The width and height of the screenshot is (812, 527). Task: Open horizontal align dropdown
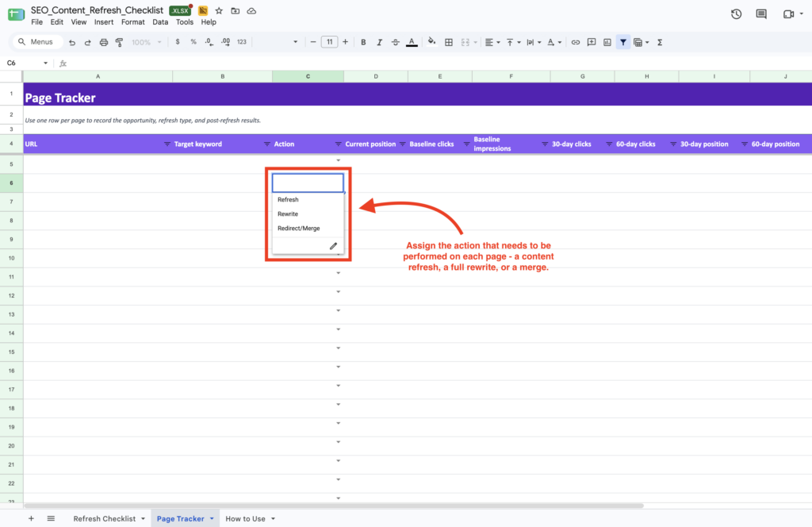492,43
